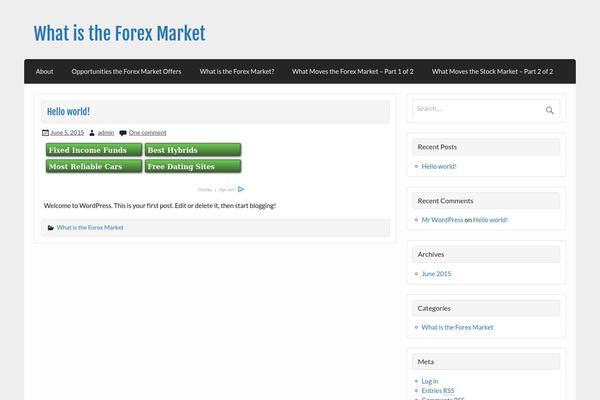Open the June 2015 archive
Viewport: 600px width, 400px height.
click(436, 274)
